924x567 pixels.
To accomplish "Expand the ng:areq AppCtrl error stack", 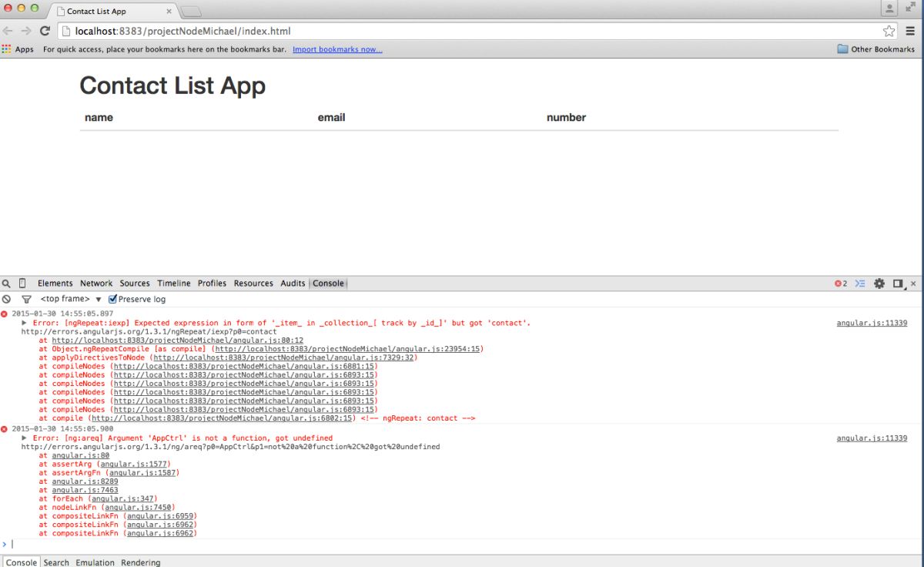I will (24, 438).
